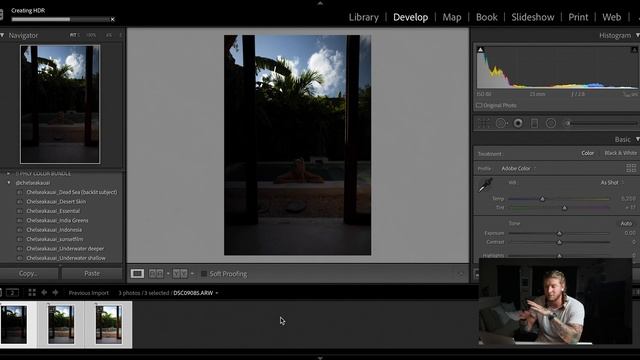640x360 pixels.
Task: Select the Adjustment Brush tool icon
Action: (x=567, y=123)
